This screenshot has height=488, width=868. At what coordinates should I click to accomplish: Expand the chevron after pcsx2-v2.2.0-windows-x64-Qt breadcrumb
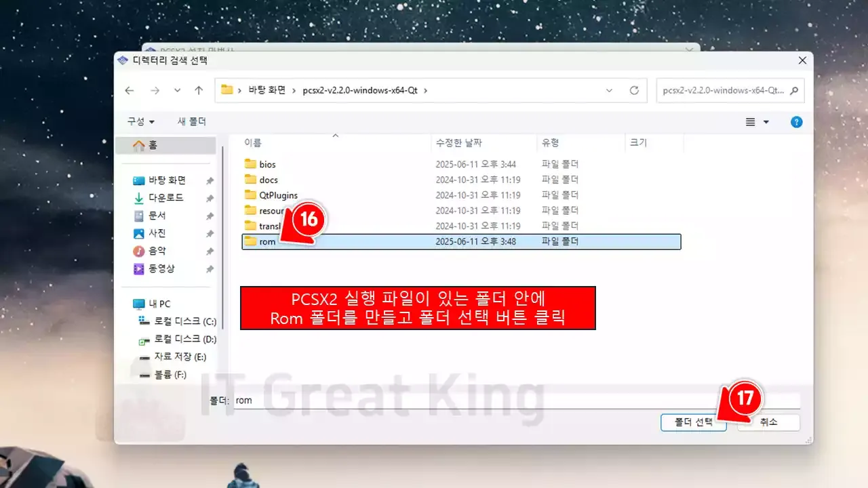pos(425,90)
